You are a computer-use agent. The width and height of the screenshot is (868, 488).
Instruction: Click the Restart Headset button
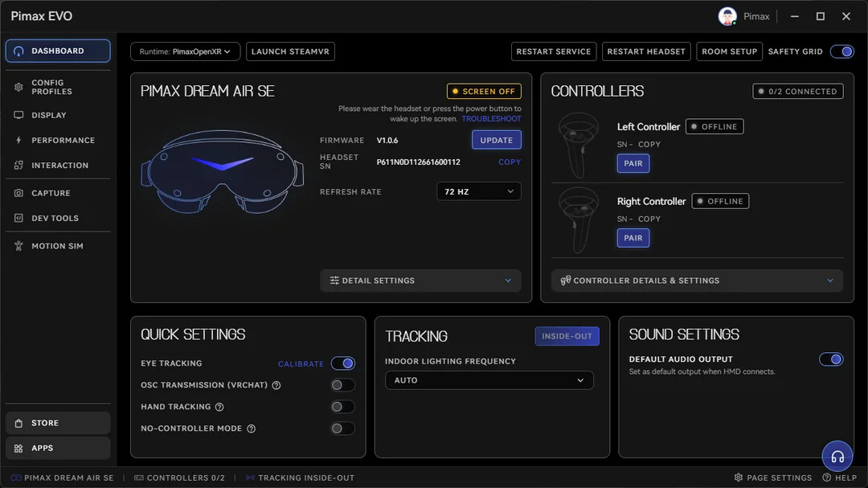tap(646, 51)
